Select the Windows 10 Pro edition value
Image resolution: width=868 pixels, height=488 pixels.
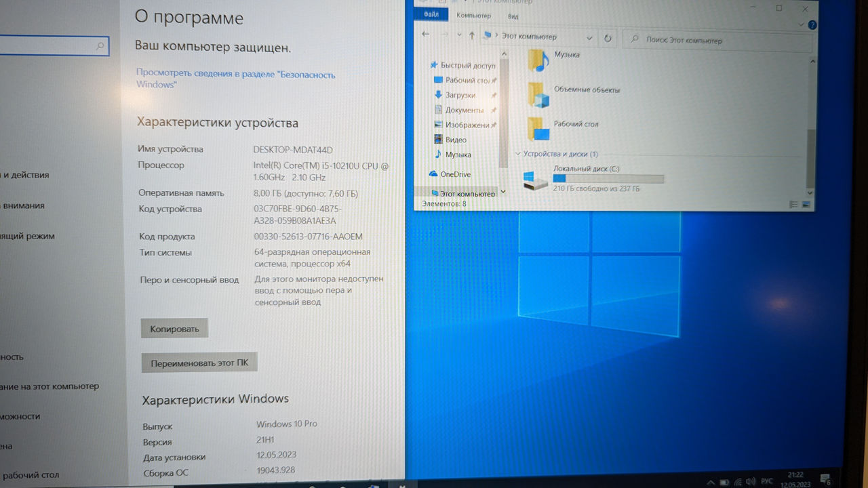tap(287, 424)
